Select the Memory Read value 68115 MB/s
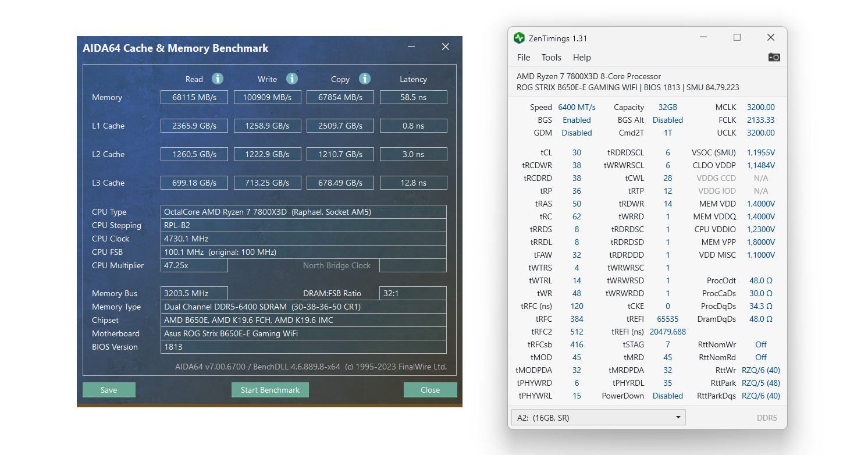Screen dimensions: 868x455 pos(194,97)
